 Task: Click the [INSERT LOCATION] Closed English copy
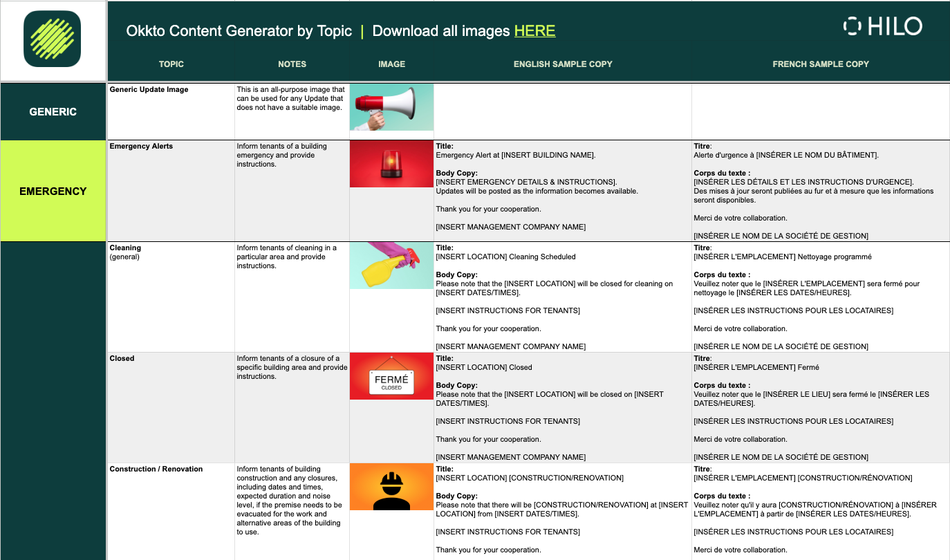[x=563, y=408]
